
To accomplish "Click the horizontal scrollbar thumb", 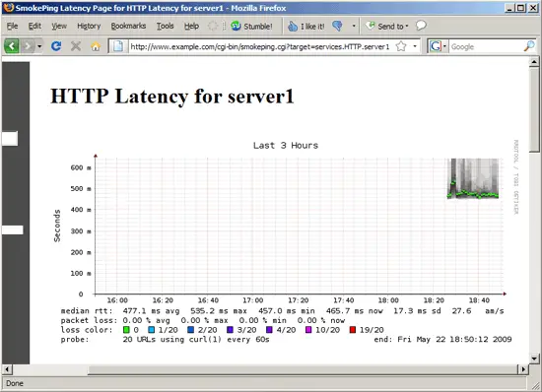I will (x=303, y=370).
